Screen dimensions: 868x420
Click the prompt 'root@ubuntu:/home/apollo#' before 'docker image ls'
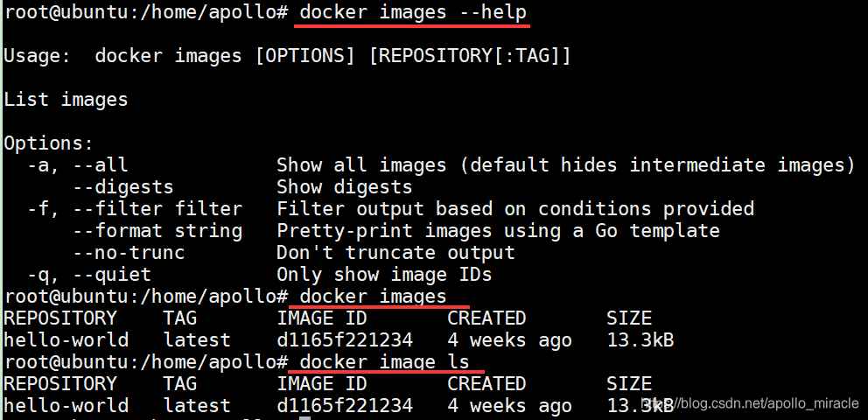click(x=145, y=362)
